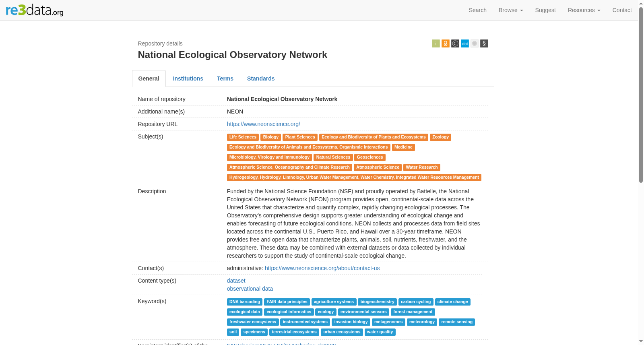The image size is (644, 345).
Task: Switch to the Institutions tab
Action: [x=188, y=79]
